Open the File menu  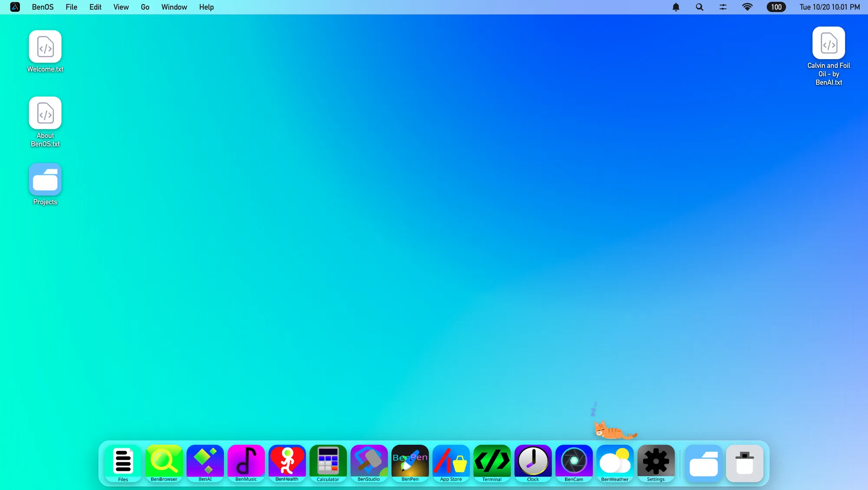[x=72, y=7]
